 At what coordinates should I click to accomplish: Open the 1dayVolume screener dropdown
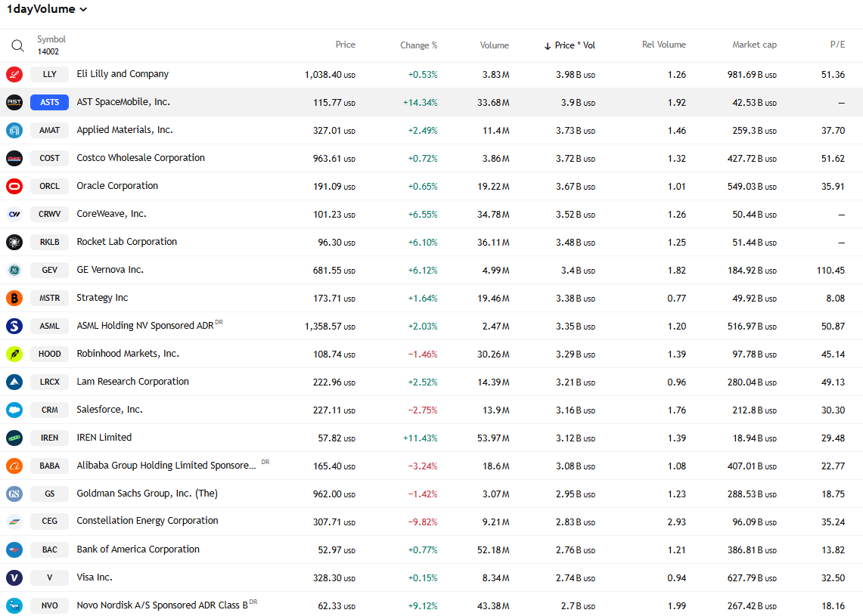tap(46, 9)
